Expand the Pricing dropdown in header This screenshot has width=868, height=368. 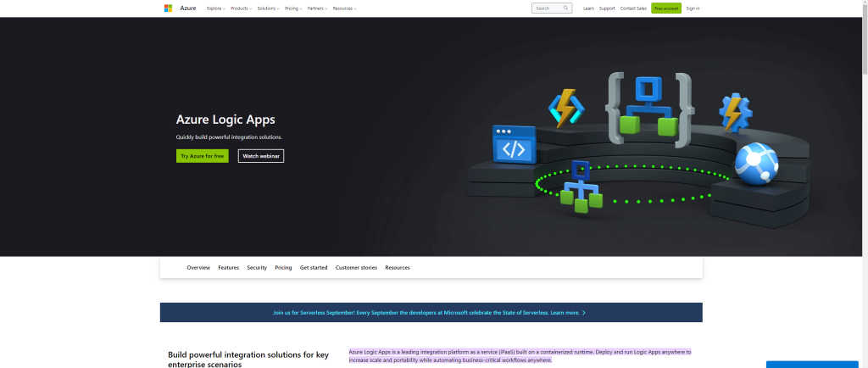293,8
